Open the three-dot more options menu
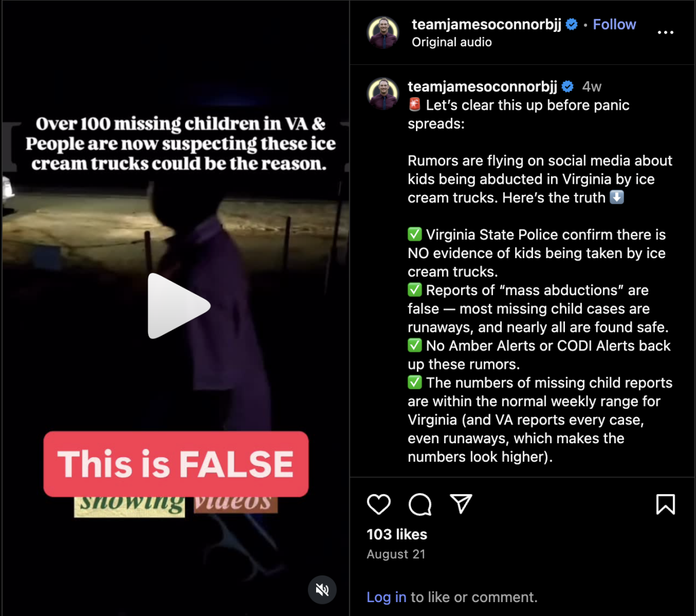696x616 pixels. (x=665, y=32)
